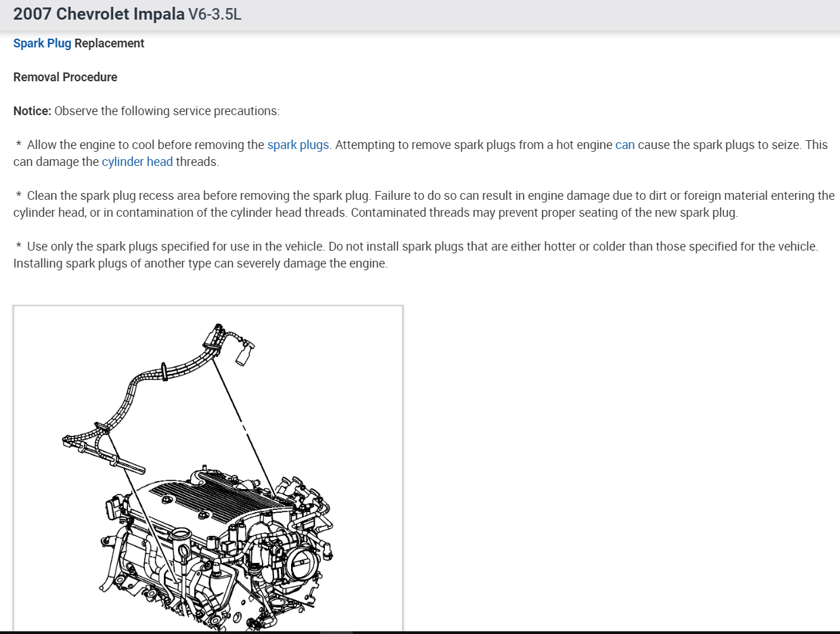This screenshot has height=634, width=840.
Task: Click the 'can' hyperlink in first precaution
Action: 625,145
